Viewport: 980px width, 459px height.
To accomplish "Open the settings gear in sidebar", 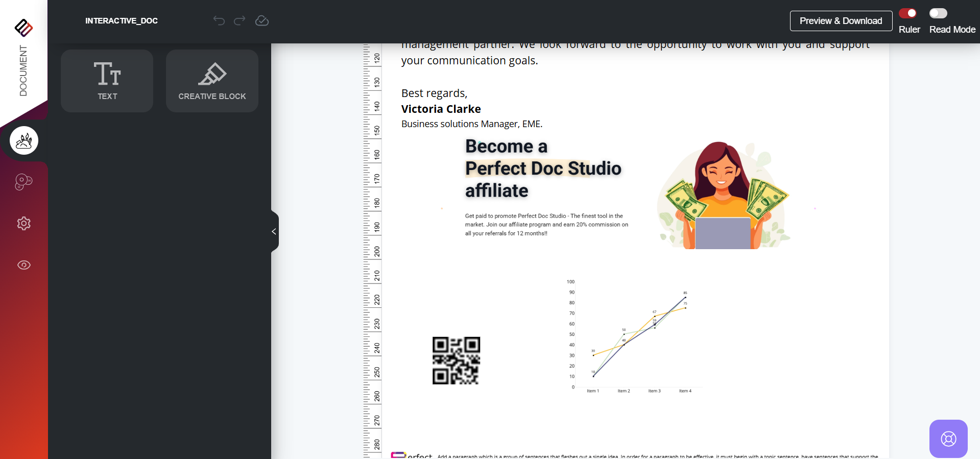I will pos(24,223).
